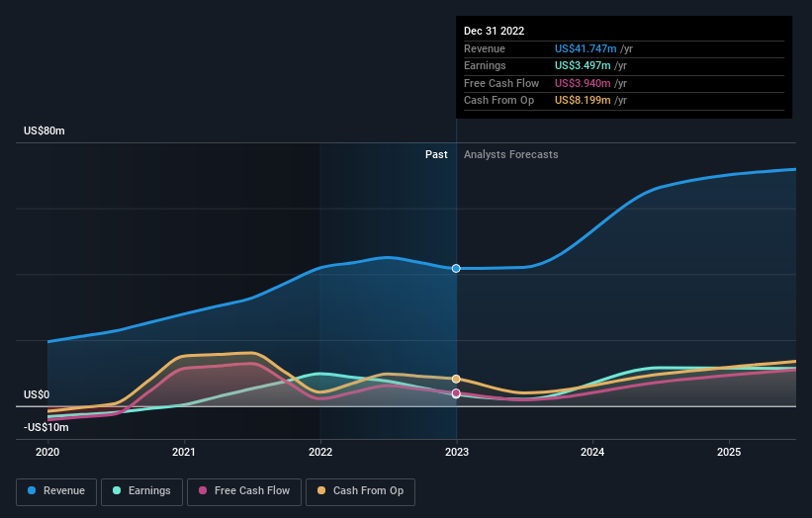812x518 pixels.
Task: Select the Free Cash Flow marker at 2023
Action: (x=456, y=393)
